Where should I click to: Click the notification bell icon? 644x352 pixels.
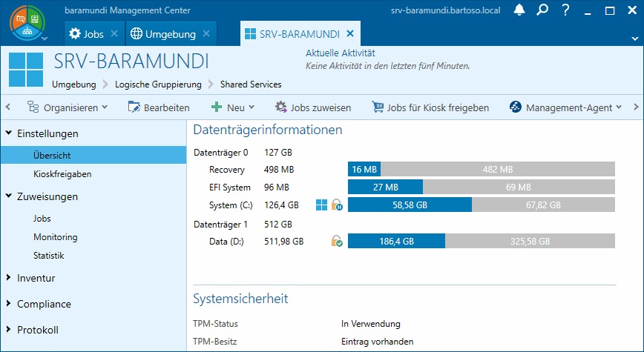click(x=519, y=10)
